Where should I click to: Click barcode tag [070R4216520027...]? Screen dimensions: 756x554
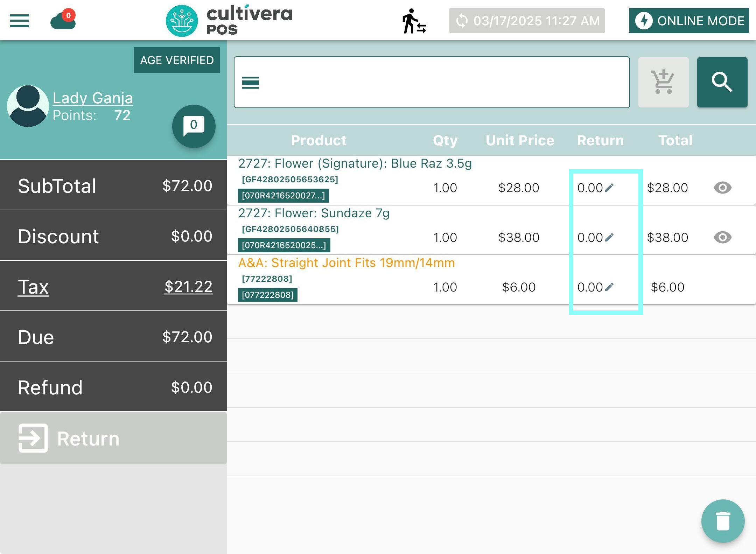pyautogui.click(x=283, y=196)
